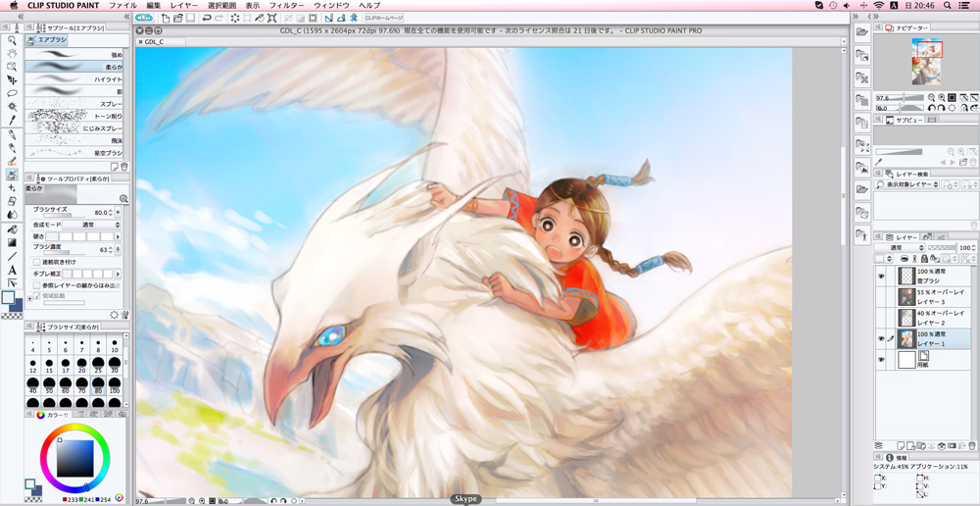Click レイヤー 1 layer thumbnail
Image resolution: width=980 pixels, height=506 pixels.
coord(906,338)
